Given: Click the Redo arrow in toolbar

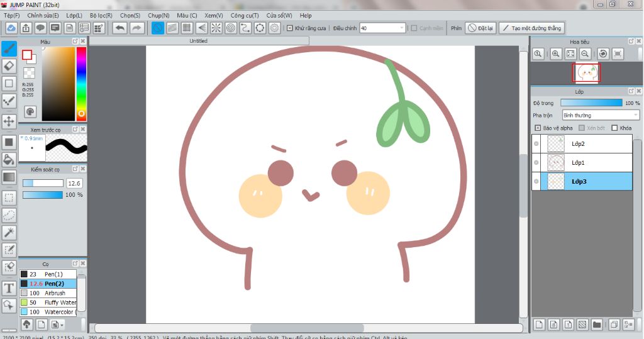Looking at the screenshot, I should [136, 28].
